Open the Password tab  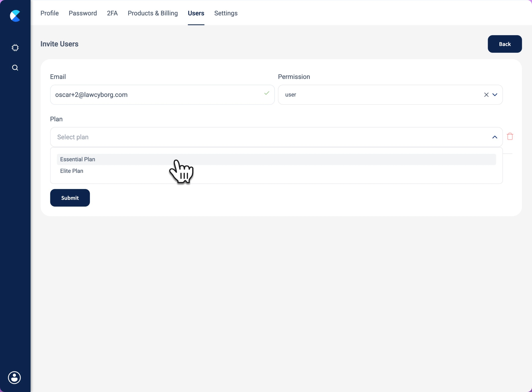coord(83,13)
